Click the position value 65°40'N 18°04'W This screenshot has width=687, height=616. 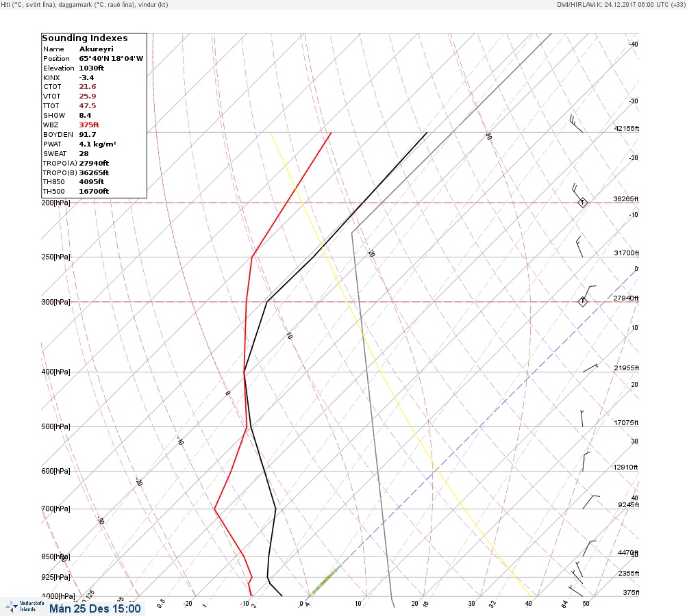[x=111, y=59]
